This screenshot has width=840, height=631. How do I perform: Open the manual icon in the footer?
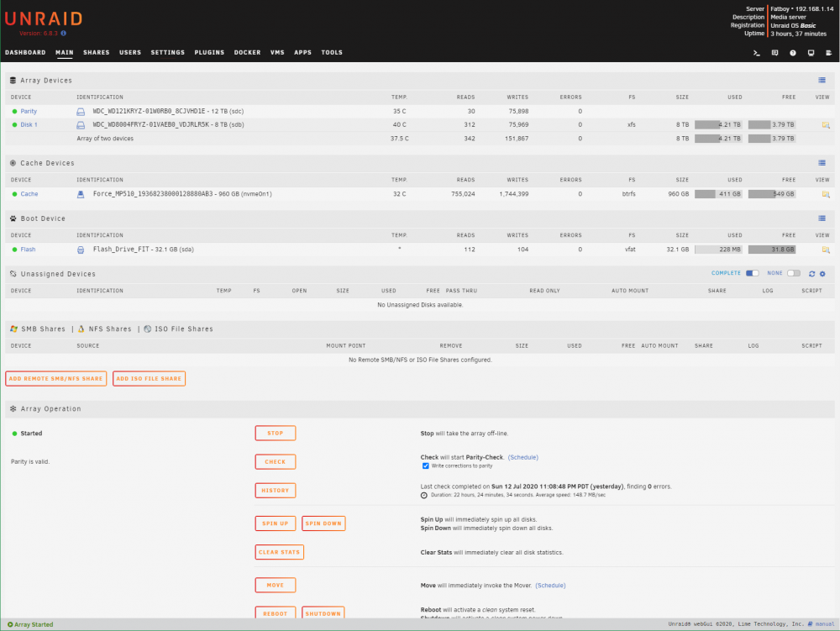click(x=811, y=624)
